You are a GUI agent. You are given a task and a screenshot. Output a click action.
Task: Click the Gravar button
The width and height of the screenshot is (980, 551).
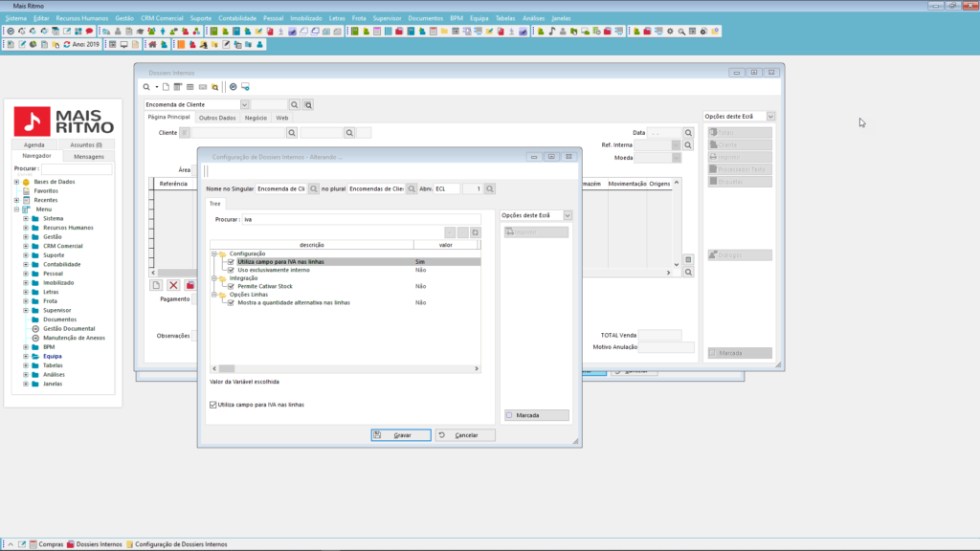(401, 435)
